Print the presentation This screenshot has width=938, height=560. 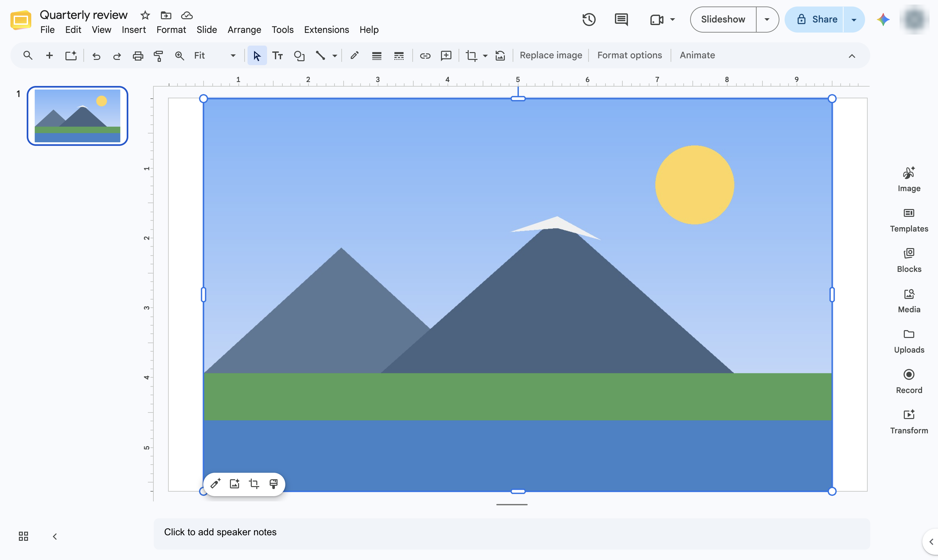[x=138, y=56]
